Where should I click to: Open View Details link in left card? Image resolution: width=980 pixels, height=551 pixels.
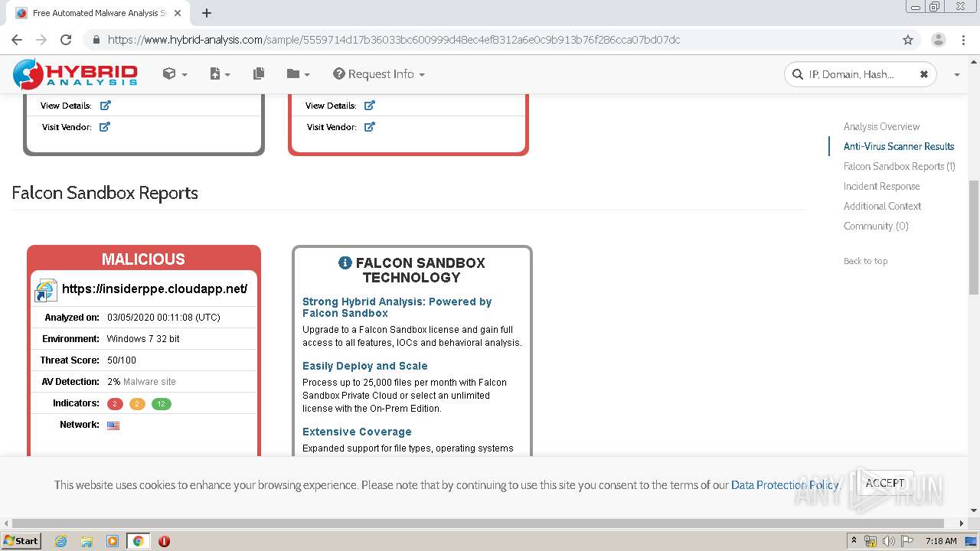tap(105, 105)
